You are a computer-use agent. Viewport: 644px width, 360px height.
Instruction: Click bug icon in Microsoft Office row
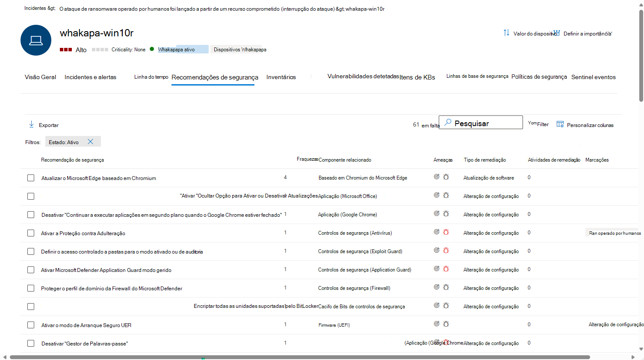coord(446,195)
